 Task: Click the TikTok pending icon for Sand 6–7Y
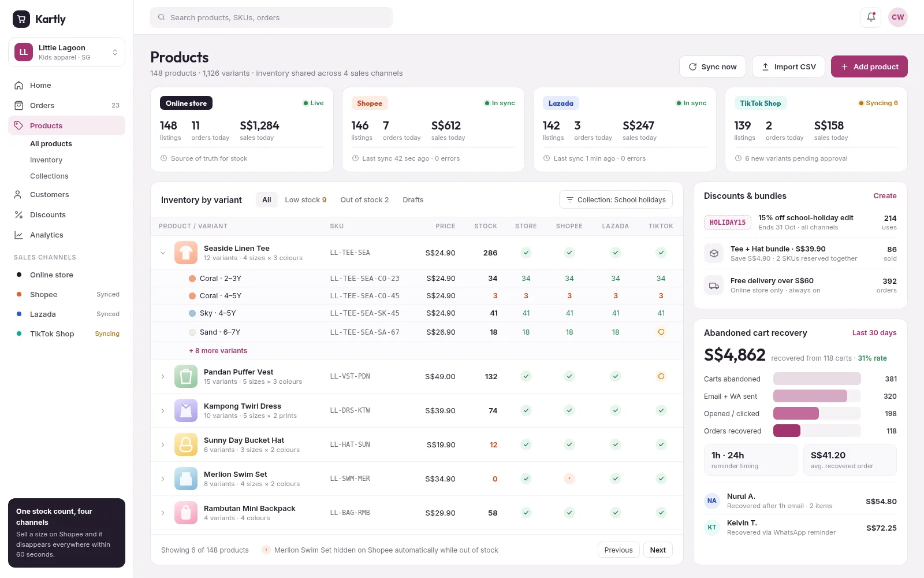661,332
